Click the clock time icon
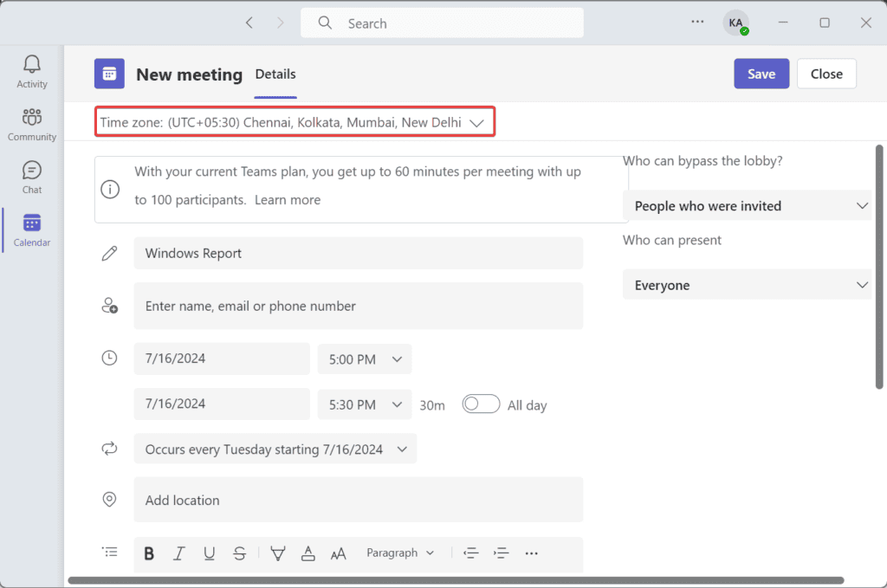 109,358
